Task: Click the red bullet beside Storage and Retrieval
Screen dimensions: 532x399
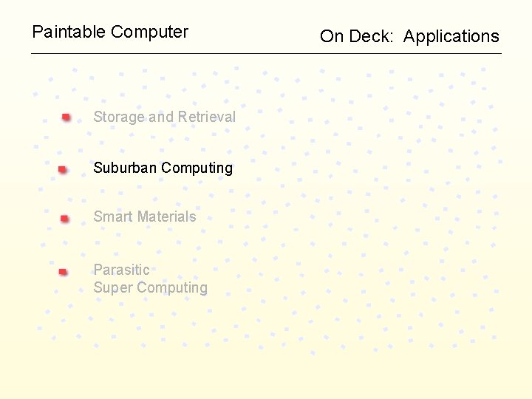Action: (66, 117)
